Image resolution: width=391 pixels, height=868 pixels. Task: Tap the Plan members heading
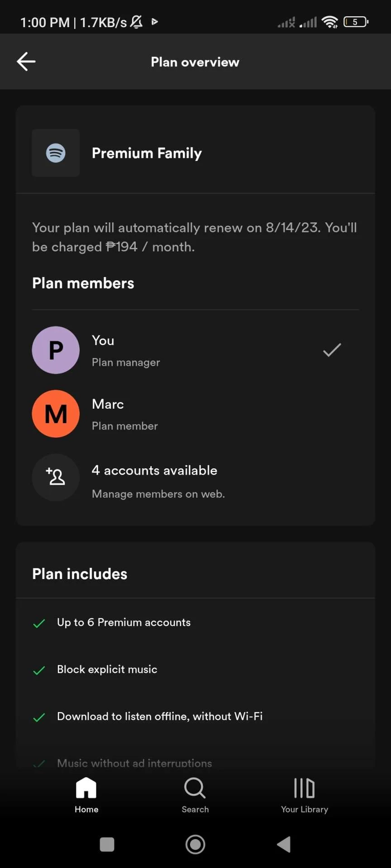pyautogui.click(x=83, y=283)
